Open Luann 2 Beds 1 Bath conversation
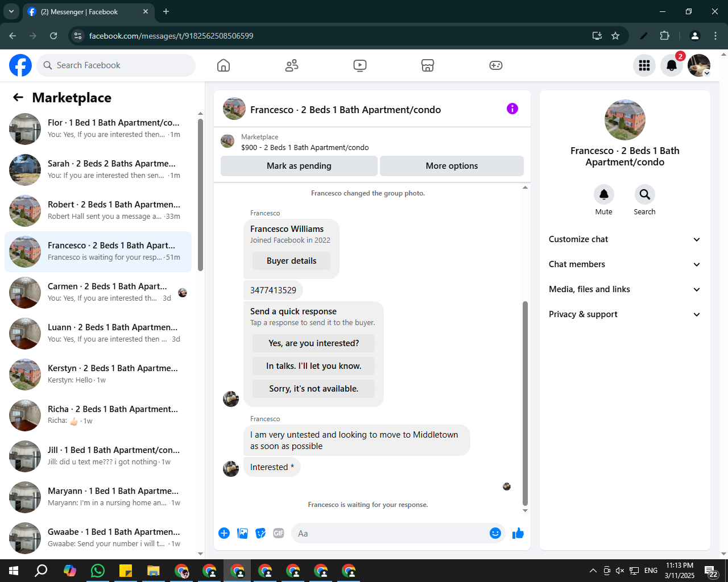The image size is (728, 582). coord(98,334)
